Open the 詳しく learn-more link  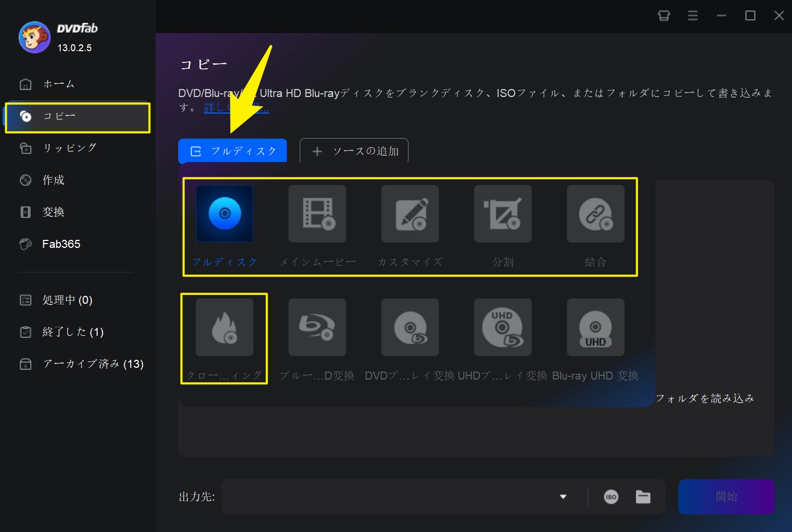236,108
